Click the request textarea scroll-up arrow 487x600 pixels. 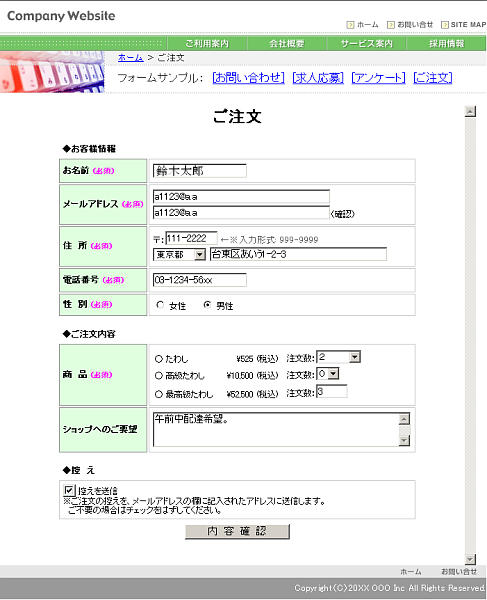pyautogui.click(x=404, y=419)
